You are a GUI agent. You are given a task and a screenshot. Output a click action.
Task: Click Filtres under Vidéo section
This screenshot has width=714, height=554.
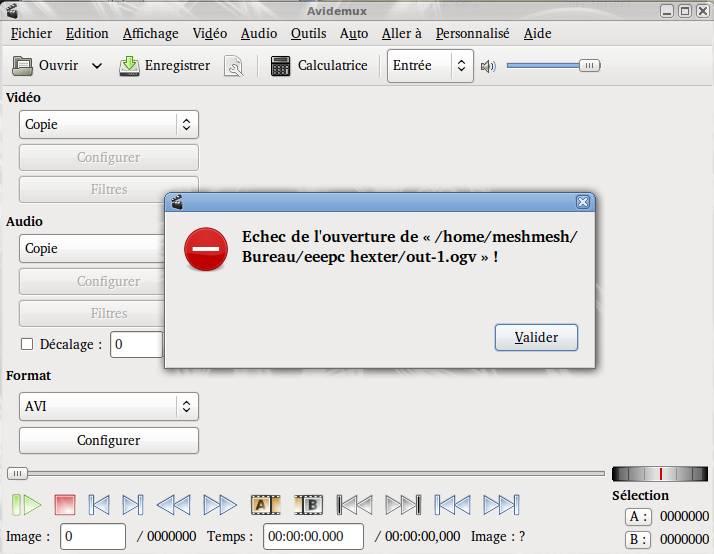[109, 189]
